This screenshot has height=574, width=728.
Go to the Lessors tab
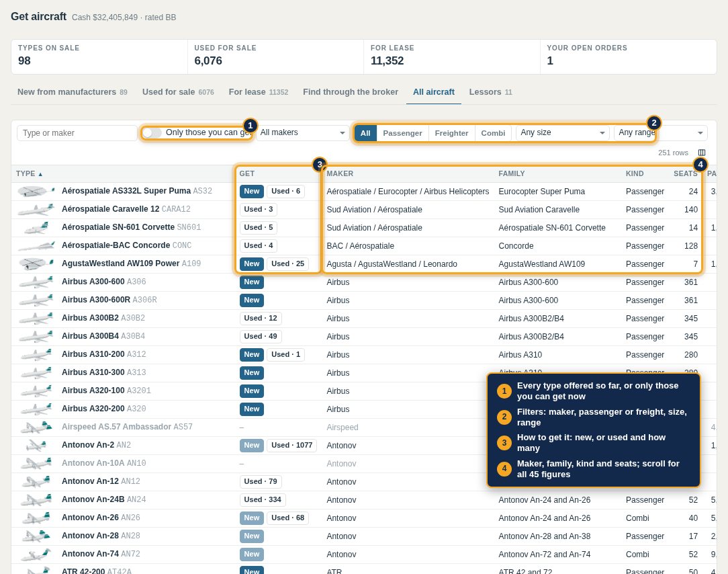click(x=490, y=92)
